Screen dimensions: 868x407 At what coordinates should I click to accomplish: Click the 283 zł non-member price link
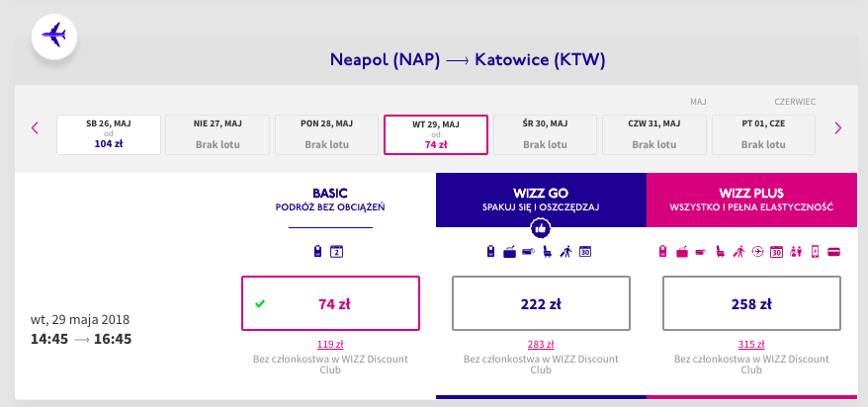point(540,344)
